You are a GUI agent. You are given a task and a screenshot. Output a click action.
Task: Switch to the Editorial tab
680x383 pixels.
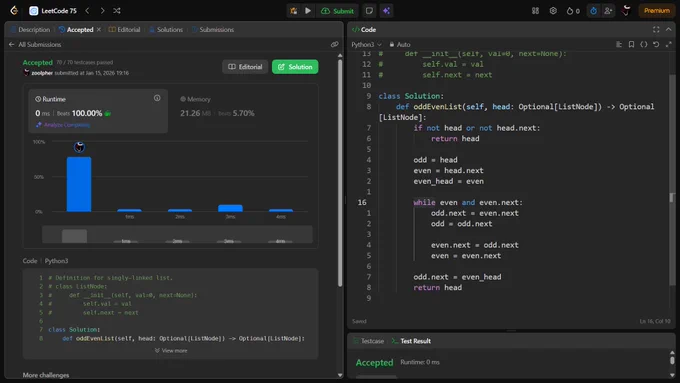click(124, 29)
